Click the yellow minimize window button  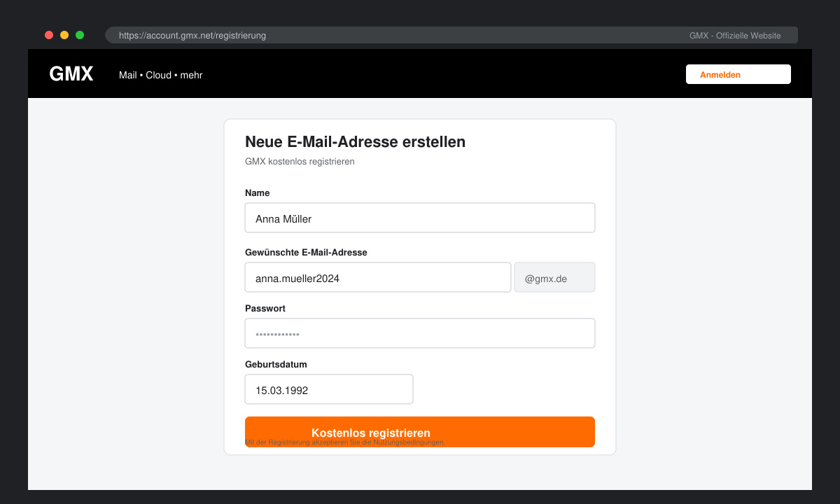point(64,35)
